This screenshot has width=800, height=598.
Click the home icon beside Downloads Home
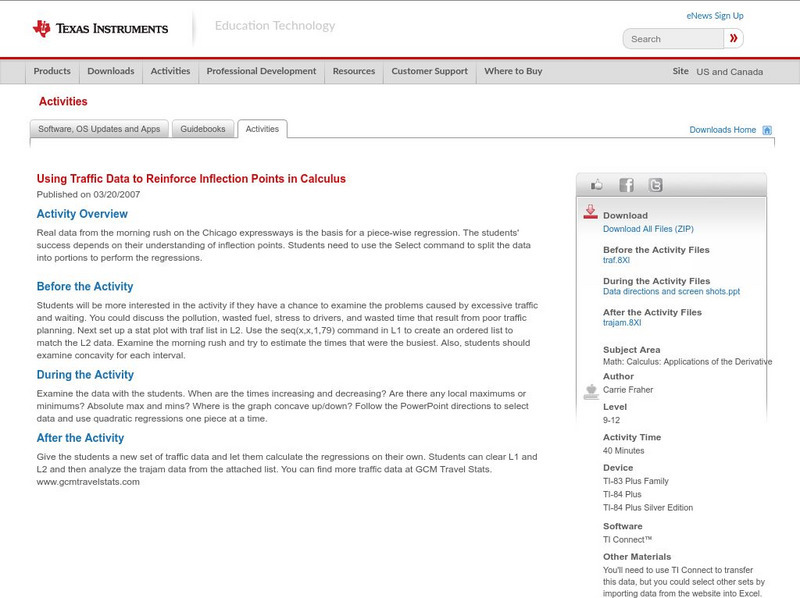(x=767, y=130)
